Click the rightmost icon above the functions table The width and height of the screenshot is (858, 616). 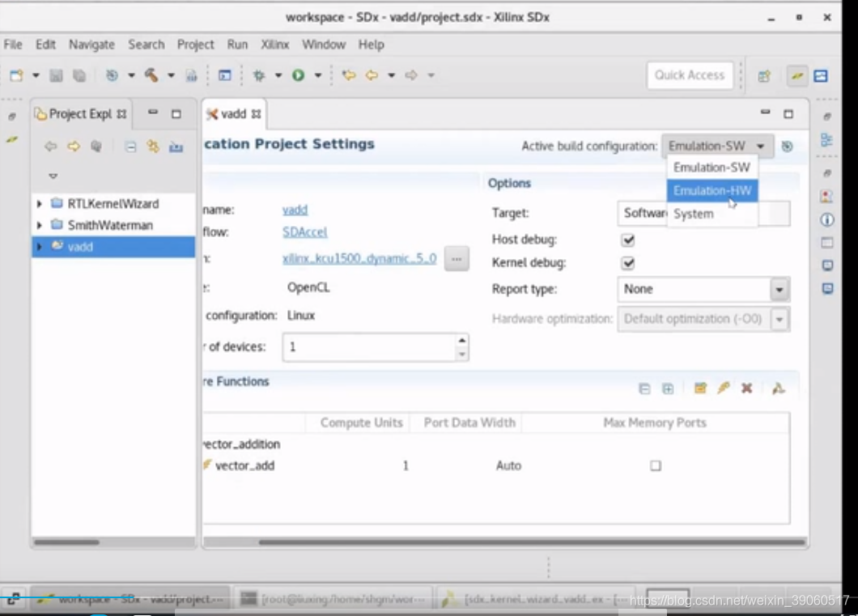pos(778,389)
